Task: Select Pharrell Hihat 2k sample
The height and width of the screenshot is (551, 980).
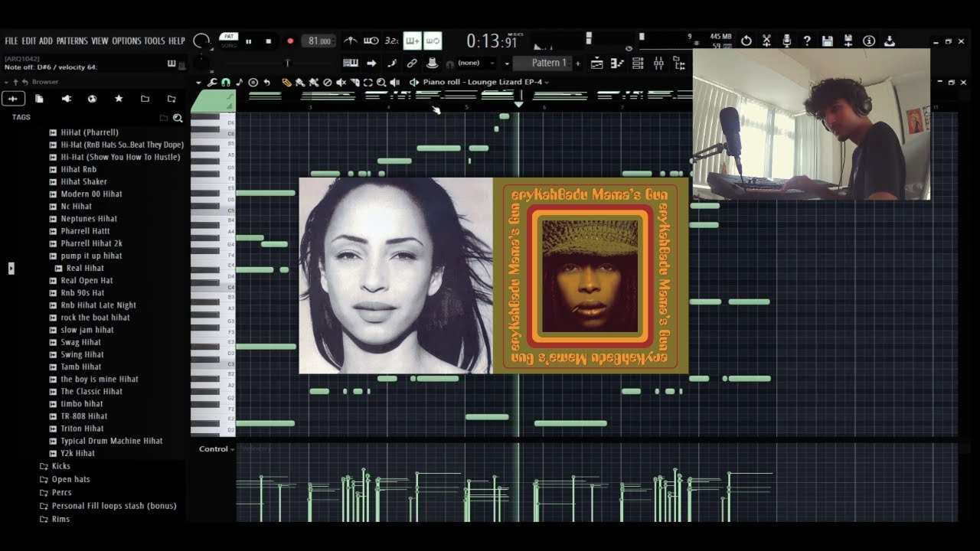Action: click(x=91, y=243)
